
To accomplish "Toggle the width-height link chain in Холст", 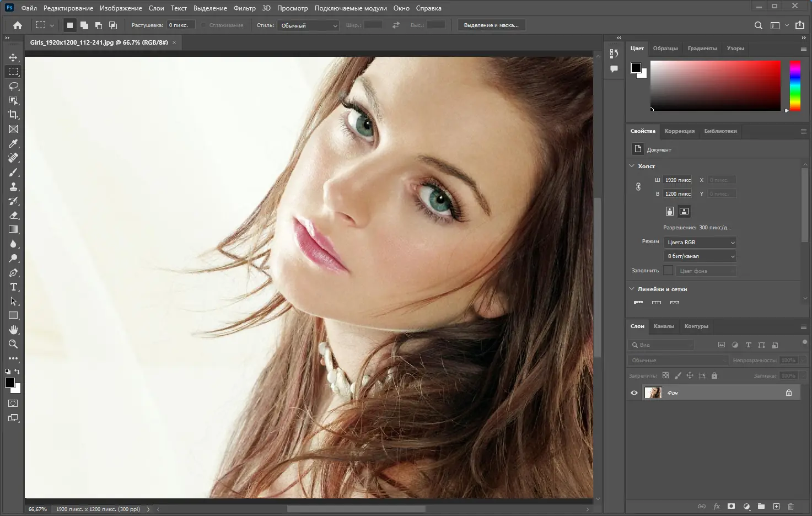I will tap(638, 186).
